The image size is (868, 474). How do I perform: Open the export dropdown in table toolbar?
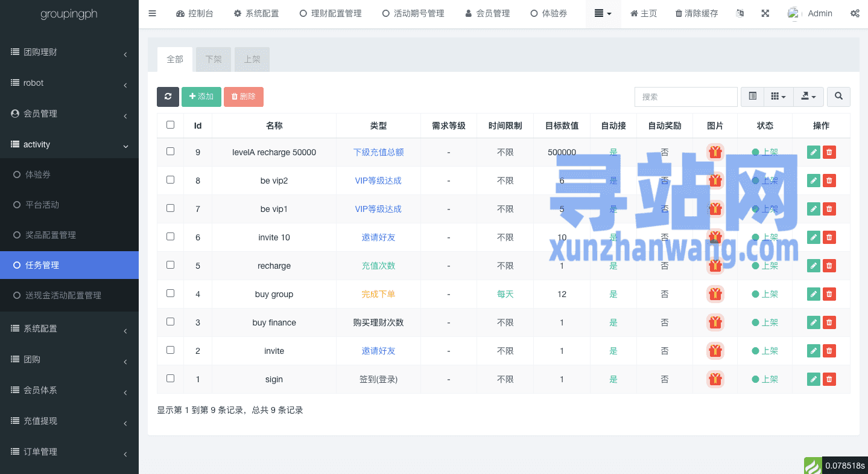[x=808, y=97]
